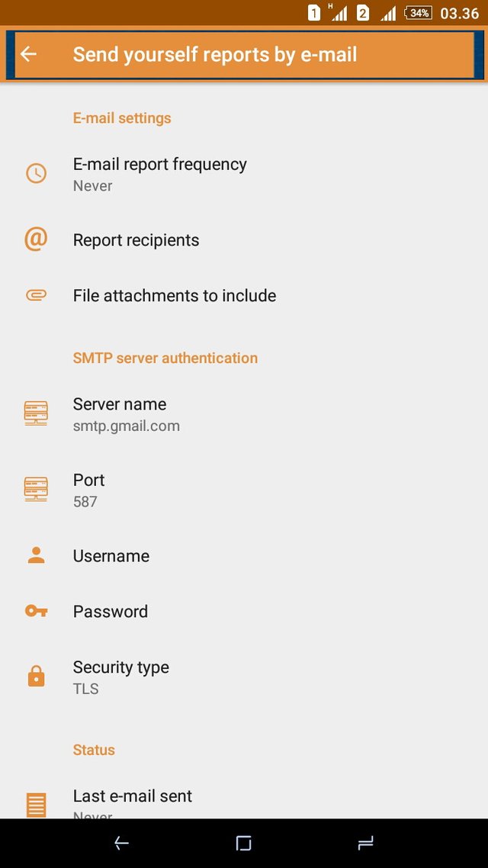The height and width of the screenshot is (868, 488).
Task: Tap the back arrow in header
Action: click(29, 54)
